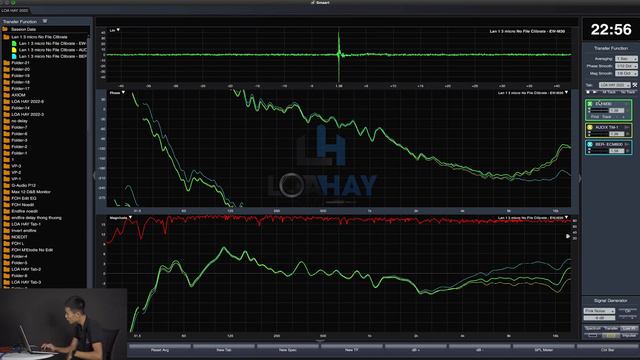Select the Endfire noedit folder
The image size is (640, 360).
[x=24, y=211]
